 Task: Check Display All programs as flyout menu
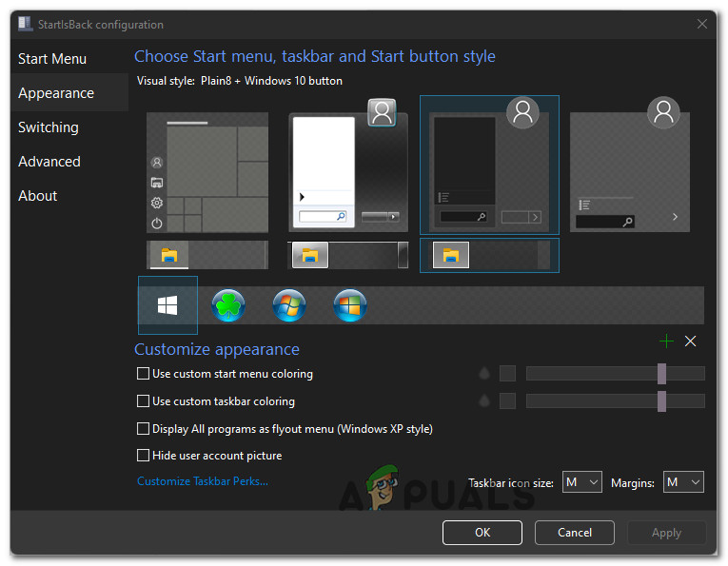(144, 429)
